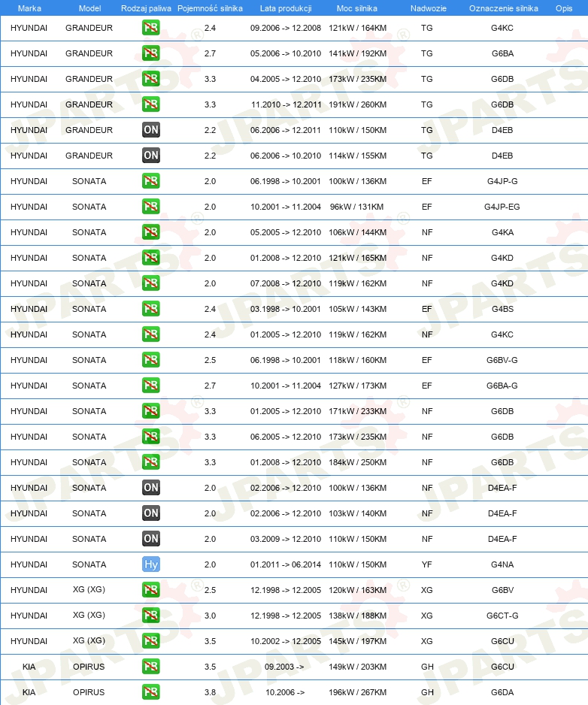Viewport: 588px width, 705px height.
Task: Select the 105kW / 143KM power cell
Action: 357,309
